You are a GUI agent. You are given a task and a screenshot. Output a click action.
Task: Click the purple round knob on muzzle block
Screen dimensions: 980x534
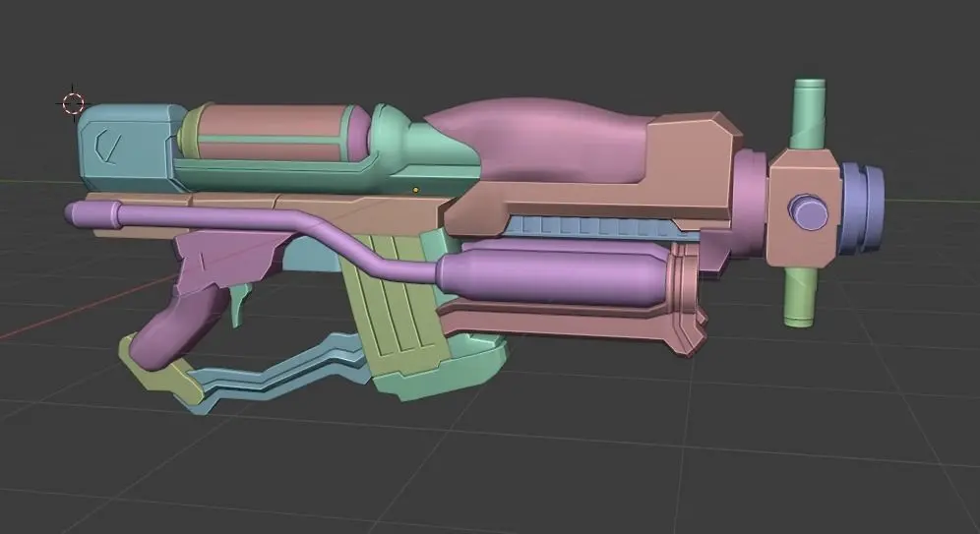pos(808,211)
